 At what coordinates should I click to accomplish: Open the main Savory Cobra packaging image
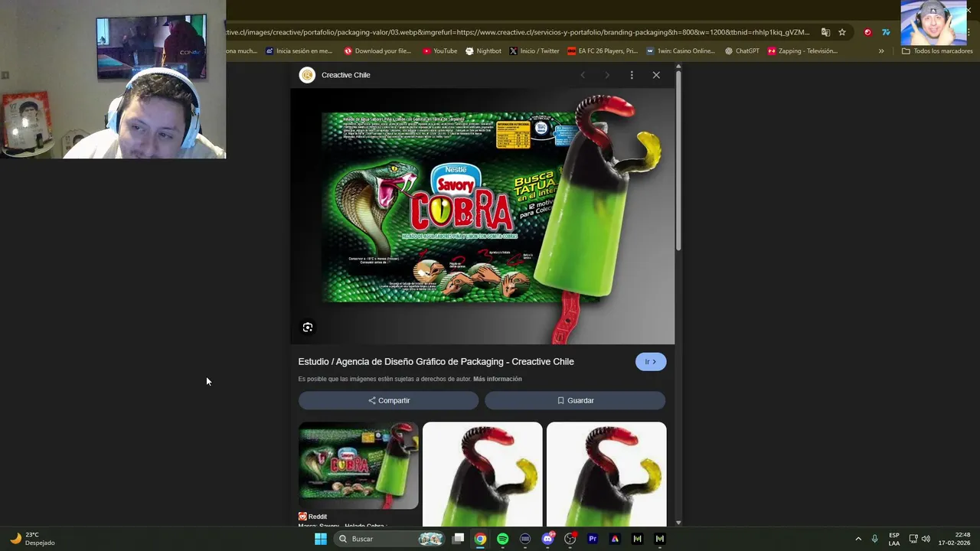point(482,217)
